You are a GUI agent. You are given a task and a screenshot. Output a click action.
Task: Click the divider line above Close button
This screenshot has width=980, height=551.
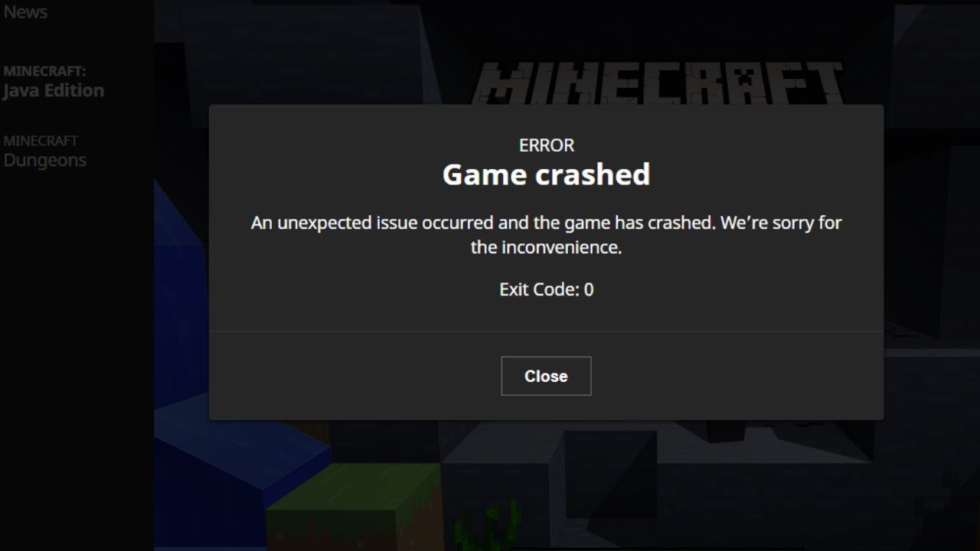546,331
